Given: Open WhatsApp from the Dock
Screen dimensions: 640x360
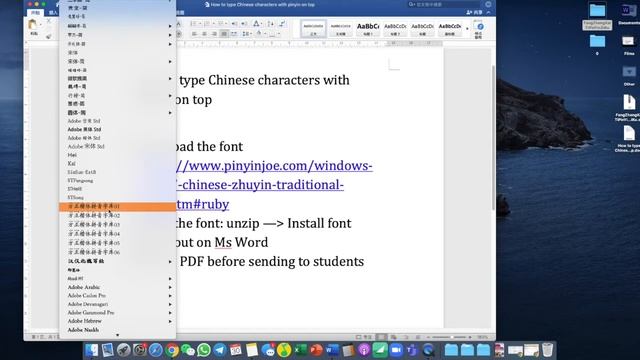Looking at the screenshot, I should point(204,350).
